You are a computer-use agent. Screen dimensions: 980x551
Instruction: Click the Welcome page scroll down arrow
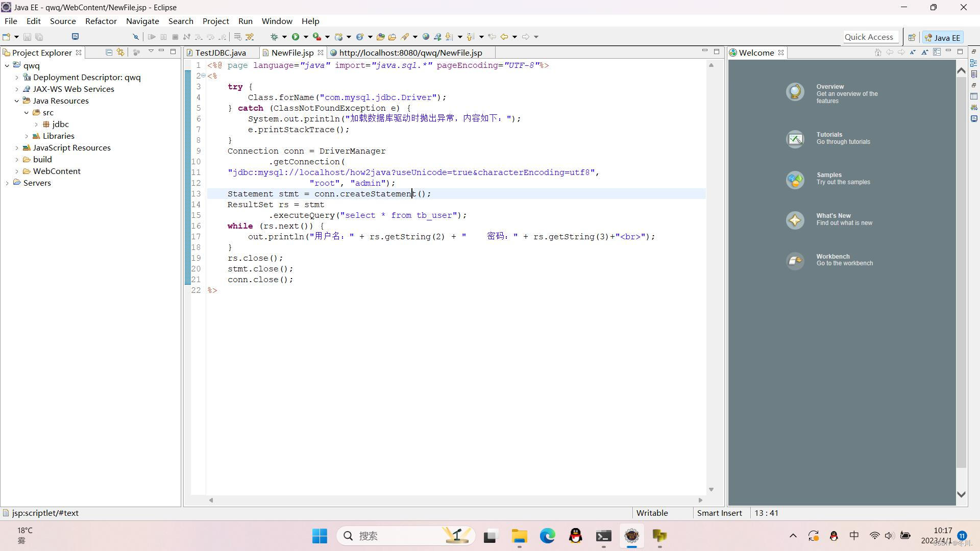(x=961, y=494)
